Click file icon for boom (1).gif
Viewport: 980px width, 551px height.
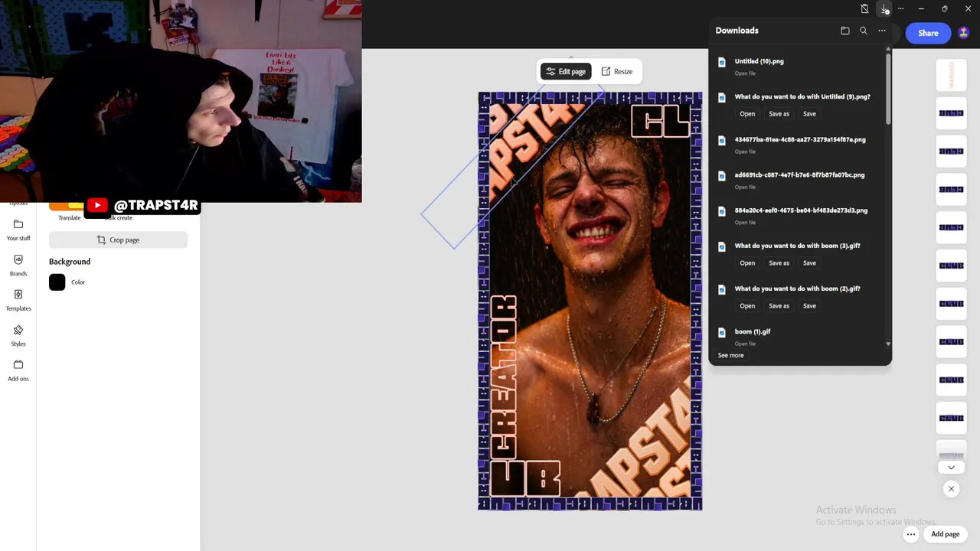[721, 332]
